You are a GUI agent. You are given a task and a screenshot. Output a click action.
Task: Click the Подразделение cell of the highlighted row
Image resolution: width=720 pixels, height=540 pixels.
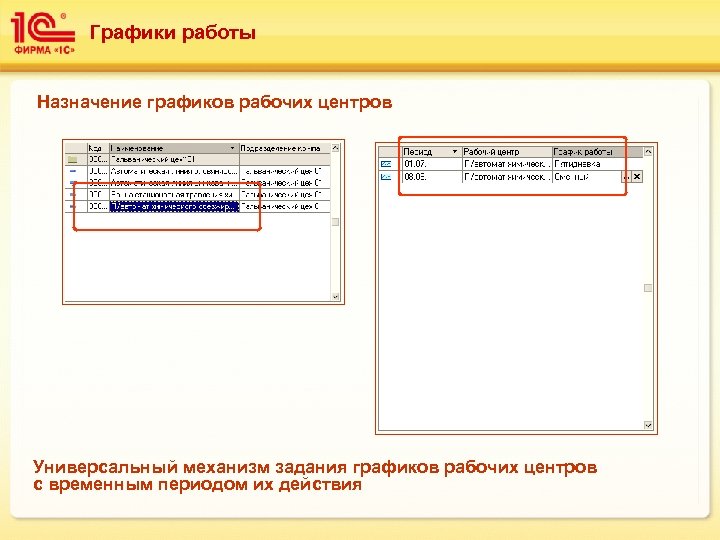[285, 207]
